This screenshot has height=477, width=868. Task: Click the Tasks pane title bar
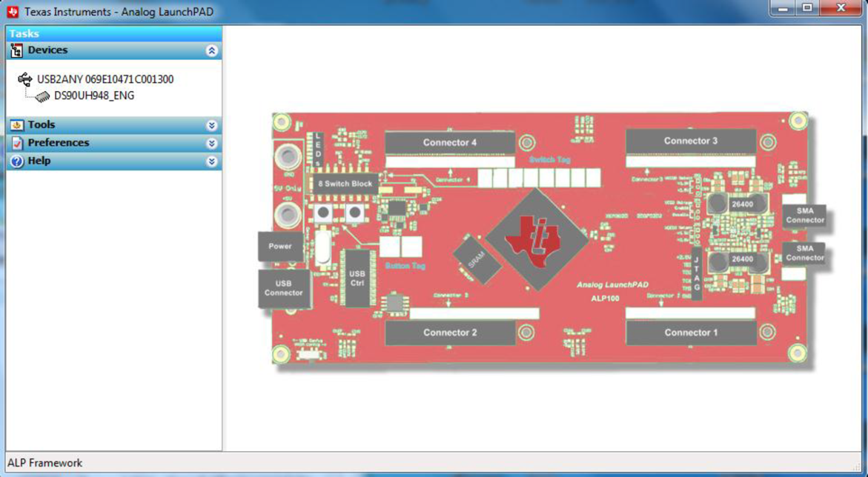111,33
